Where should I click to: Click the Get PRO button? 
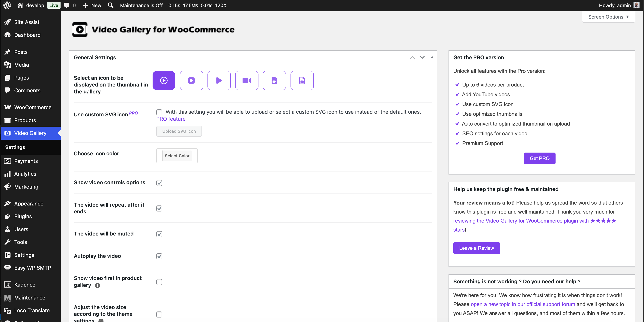point(539,158)
